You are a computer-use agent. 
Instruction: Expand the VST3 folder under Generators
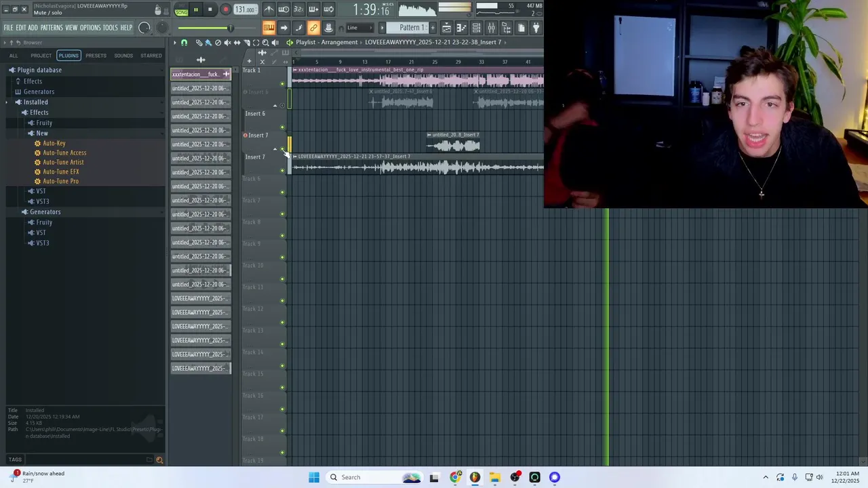42,243
